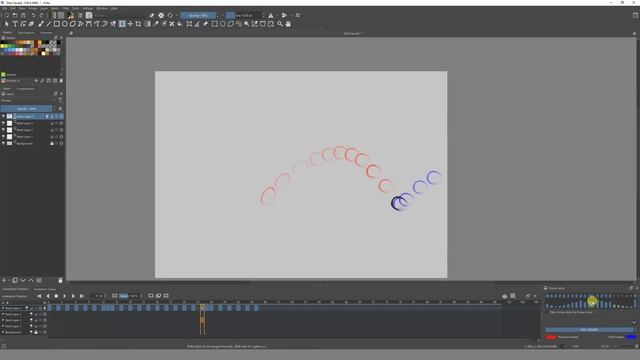Select the Crop tool
640x360 pixels.
[138, 24]
